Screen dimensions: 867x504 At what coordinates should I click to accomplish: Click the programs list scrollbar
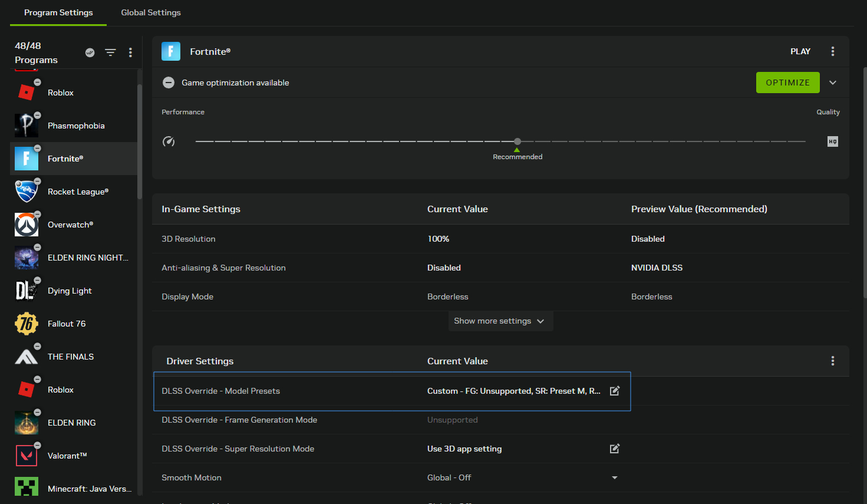pos(140,141)
